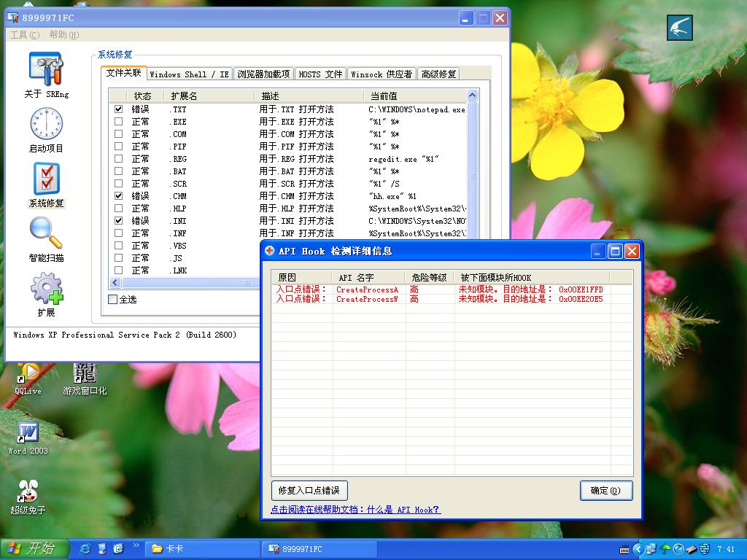The height and width of the screenshot is (560, 747).
Task: Open the 智能扫描 magnifier icon
Action: click(x=46, y=233)
